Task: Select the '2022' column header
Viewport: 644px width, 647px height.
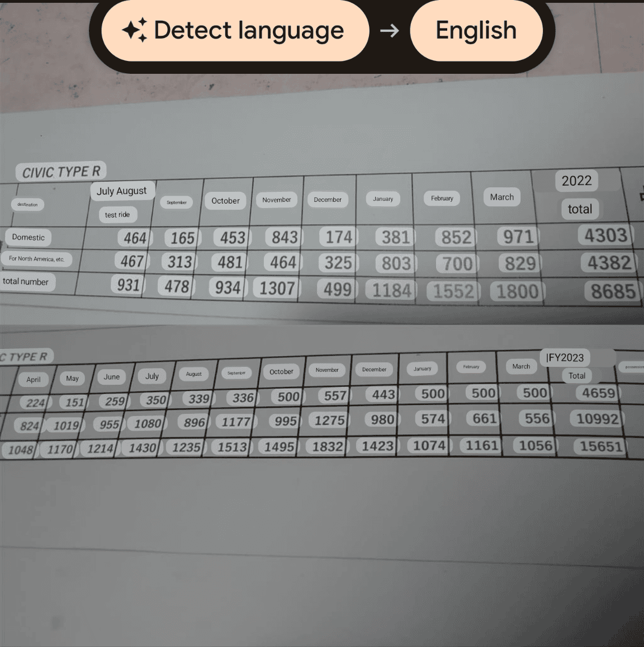Action: 577,181
